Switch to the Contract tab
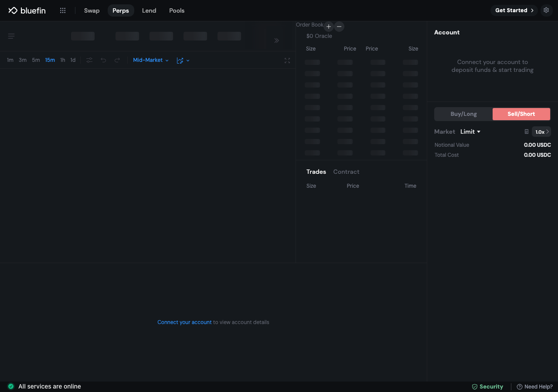Viewport: 558px width, 392px height. (x=346, y=172)
